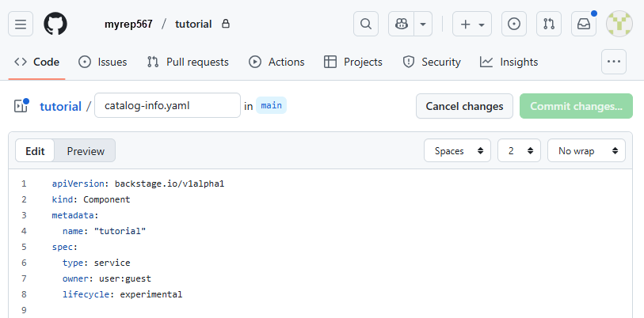Click the 'kind: Component' line

[x=91, y=200]
